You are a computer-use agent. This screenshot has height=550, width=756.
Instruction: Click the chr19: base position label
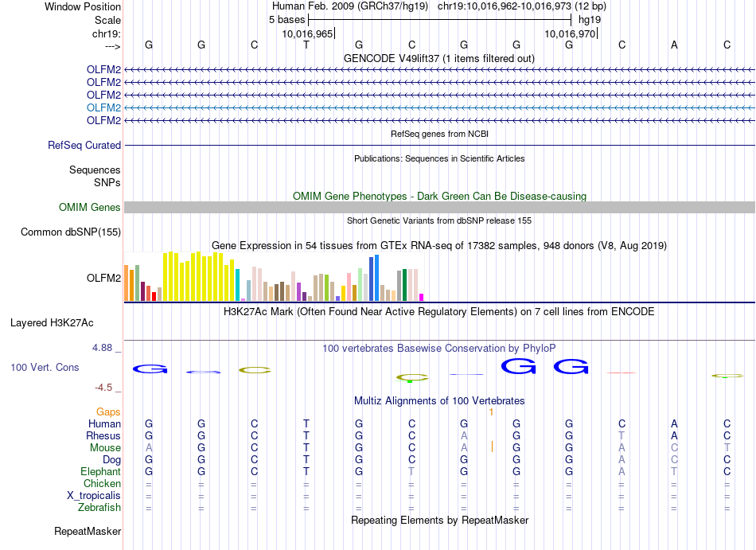coord(106,33)
